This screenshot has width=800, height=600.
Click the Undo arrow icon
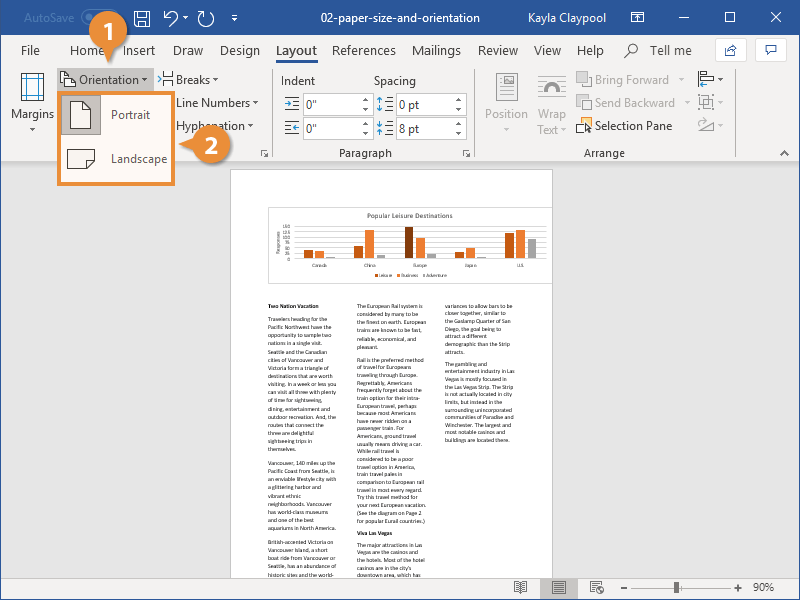coord(170,18)
